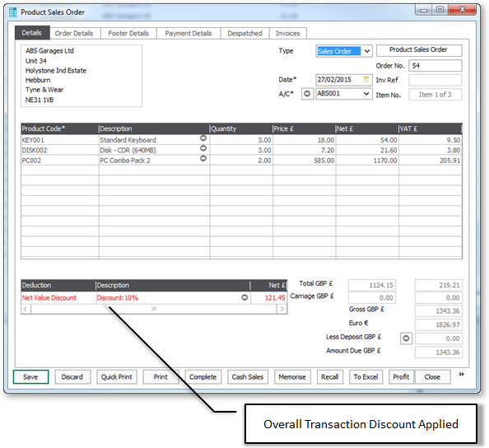Click the Discount: 10% drill-down arrow icon
489x448 pixels.
point(244,297)
